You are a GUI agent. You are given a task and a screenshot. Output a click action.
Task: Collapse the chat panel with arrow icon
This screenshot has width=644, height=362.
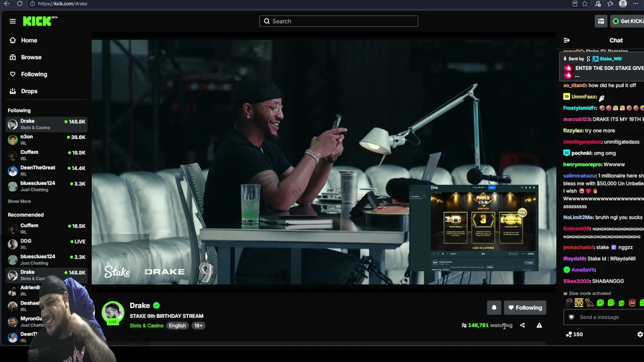(567, 41)
